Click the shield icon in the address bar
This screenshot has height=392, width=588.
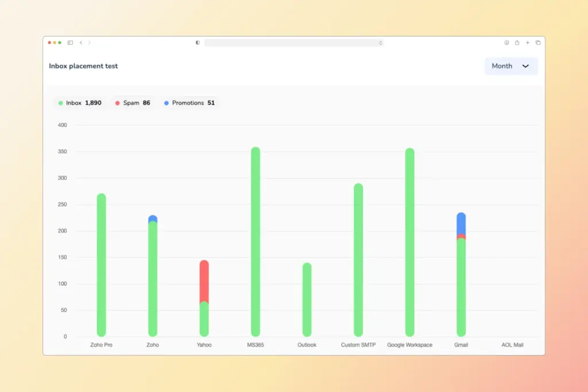pyautogui.click(x=198, y=42)
